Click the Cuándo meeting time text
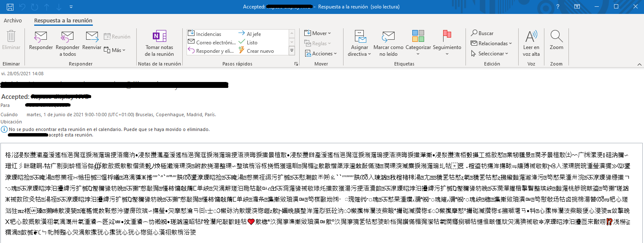 pyautogui.click(x=121, y=115)
